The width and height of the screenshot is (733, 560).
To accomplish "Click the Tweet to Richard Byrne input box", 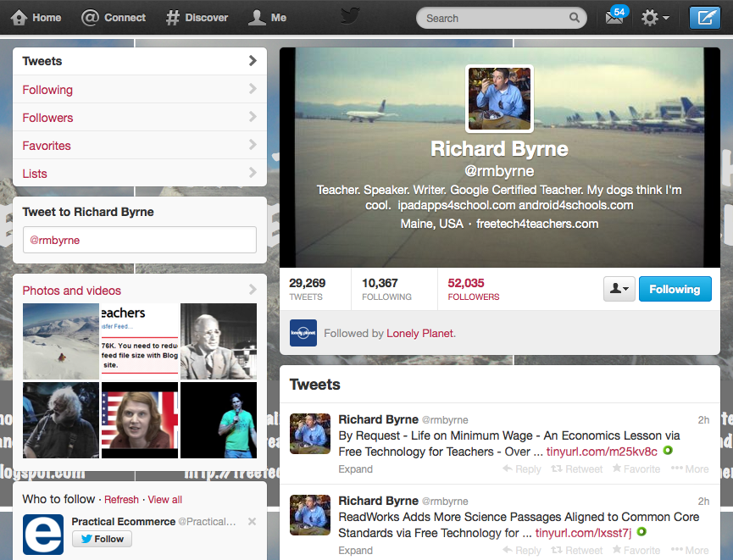I will point(140,240).
